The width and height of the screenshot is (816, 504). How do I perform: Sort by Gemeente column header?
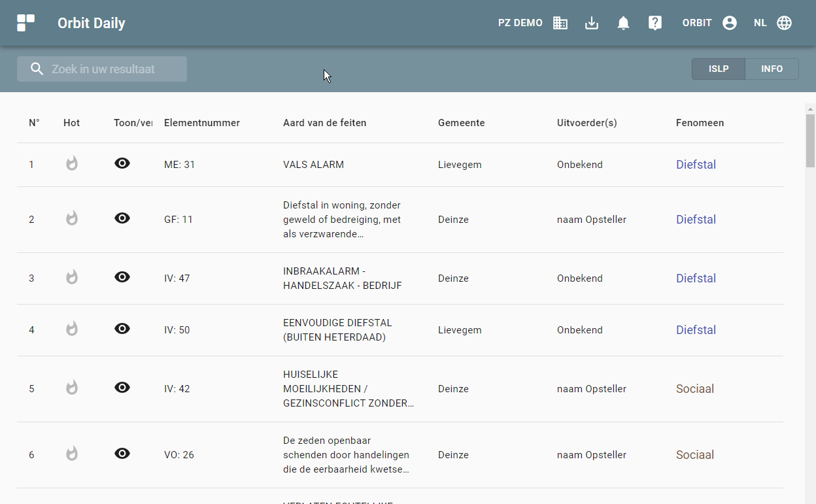[x=461, y=123]
